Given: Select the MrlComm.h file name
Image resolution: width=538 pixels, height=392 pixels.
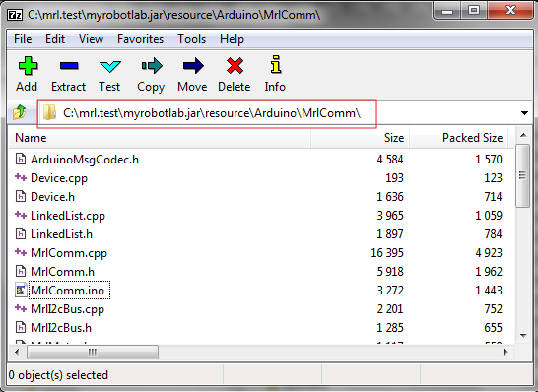Looking at the screenshot, I should (62, 272).
